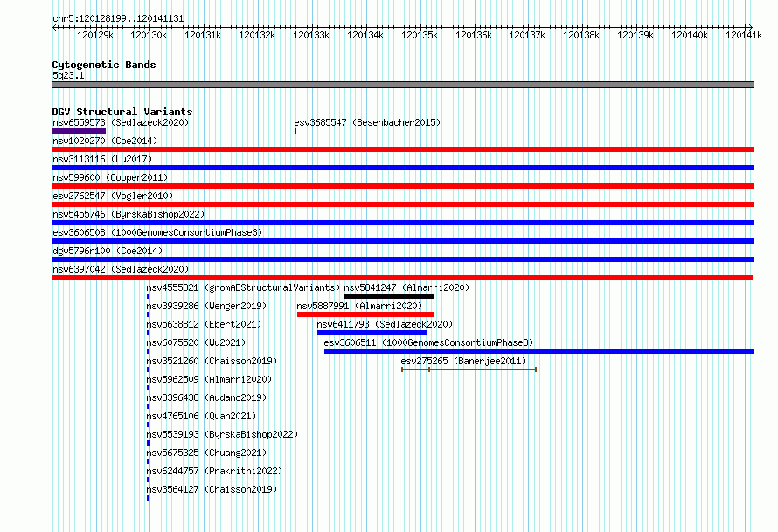Click nsv5539193 (ByrskaBishop2022) label
This screenshot has height=532, width=778.
point(222,434)
